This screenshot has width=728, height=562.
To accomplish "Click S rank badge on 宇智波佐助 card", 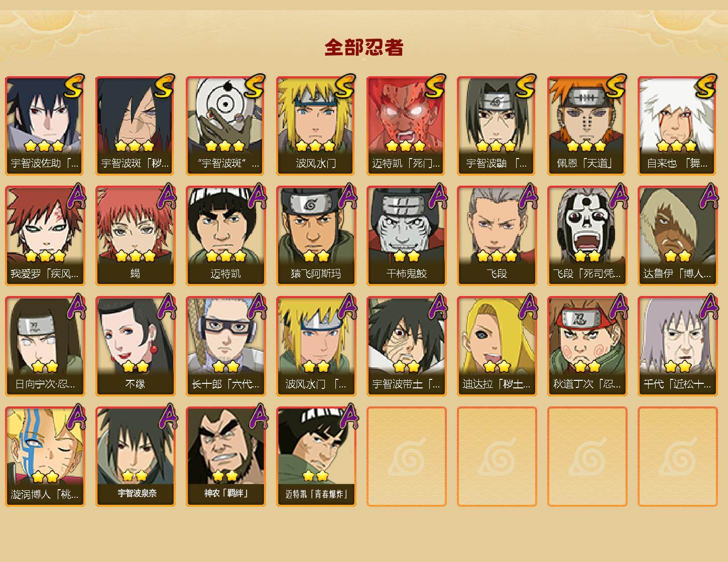I will [74, 86].
